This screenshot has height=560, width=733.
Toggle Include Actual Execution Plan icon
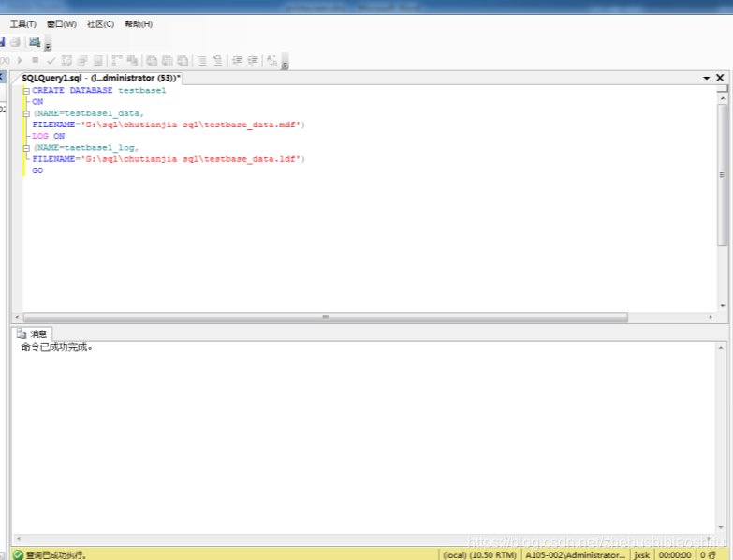117,60
